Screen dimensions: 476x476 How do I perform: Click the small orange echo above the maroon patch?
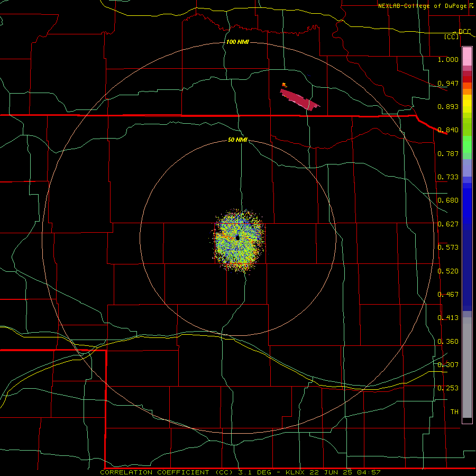click(284, 85)
